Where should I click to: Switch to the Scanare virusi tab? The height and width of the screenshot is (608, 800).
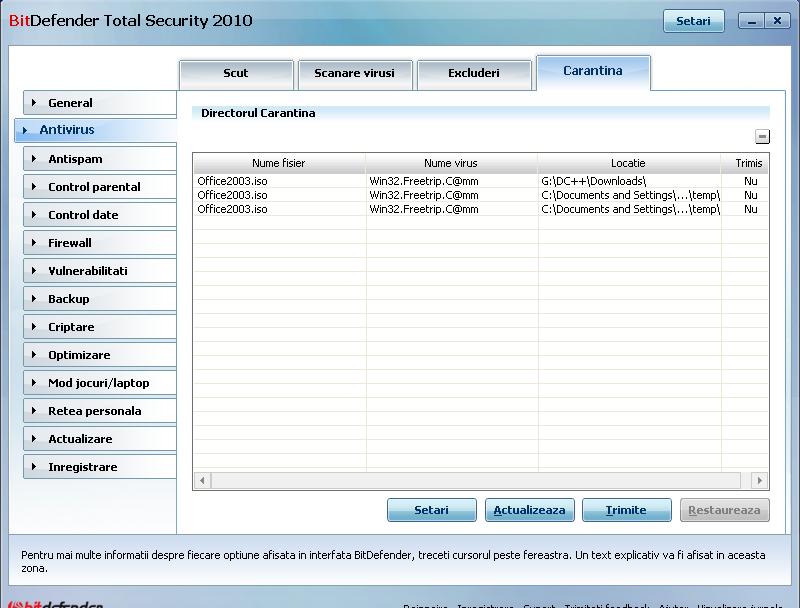(355, 73)
